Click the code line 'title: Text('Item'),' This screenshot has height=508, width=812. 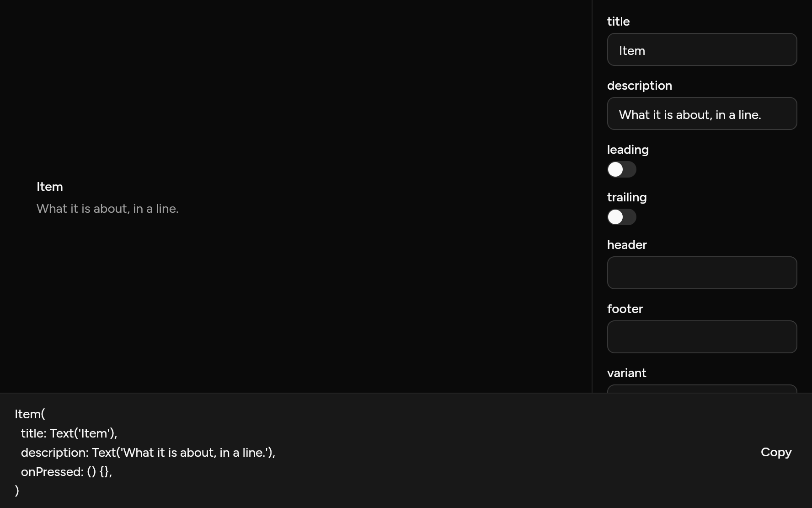(69, 433)
